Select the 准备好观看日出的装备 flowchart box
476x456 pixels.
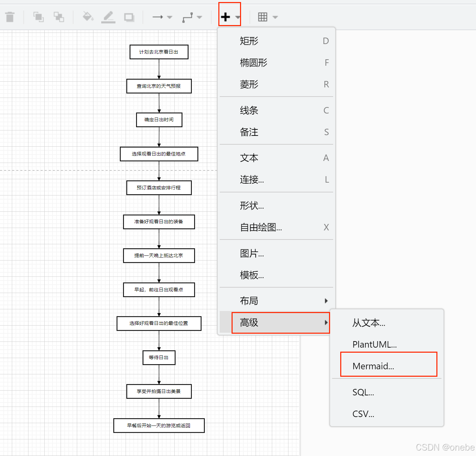coord(159,222)
